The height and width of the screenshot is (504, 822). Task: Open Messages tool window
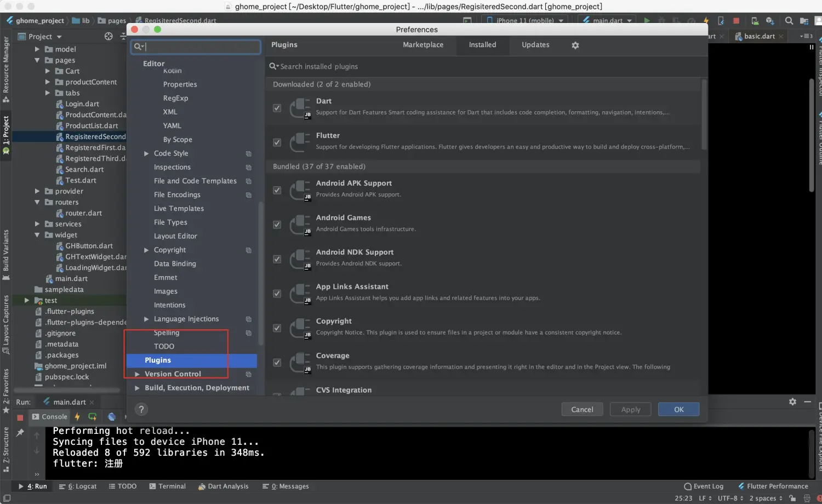pyautogui.click(x=286, y=486)
